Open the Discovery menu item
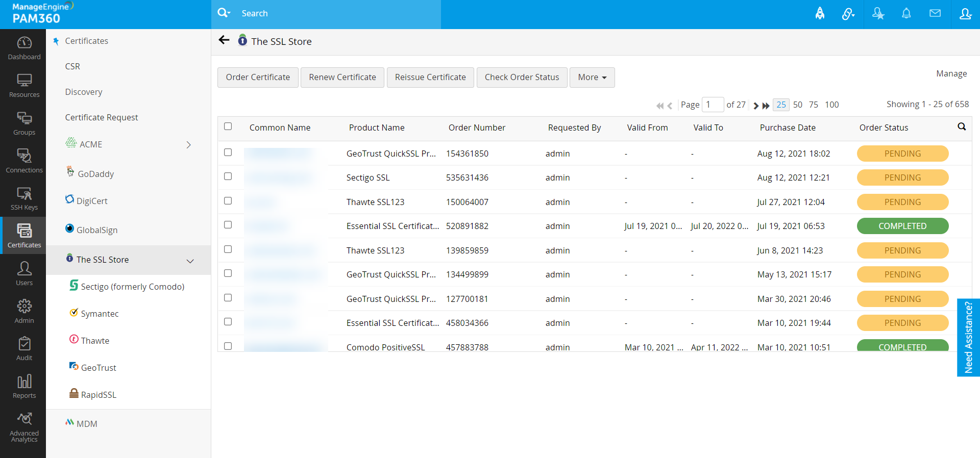This screenshot has height=458, width=980. pos(84,92)
